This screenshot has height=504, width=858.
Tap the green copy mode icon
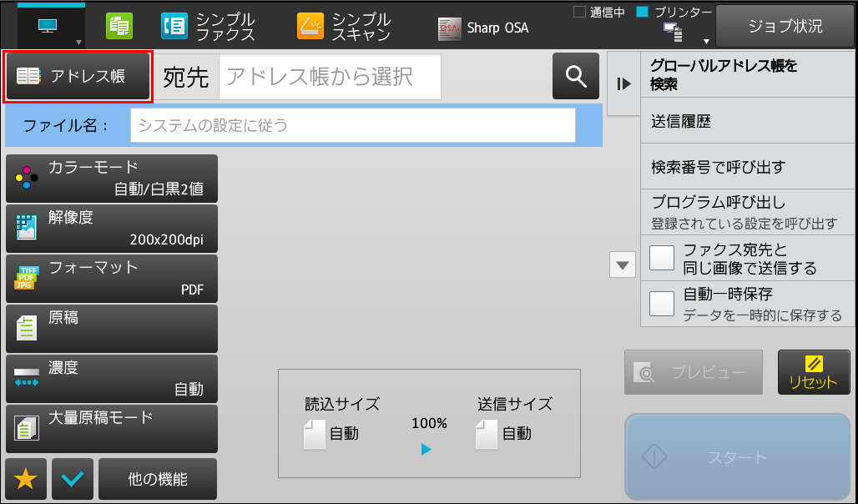[x=119, y=26]
